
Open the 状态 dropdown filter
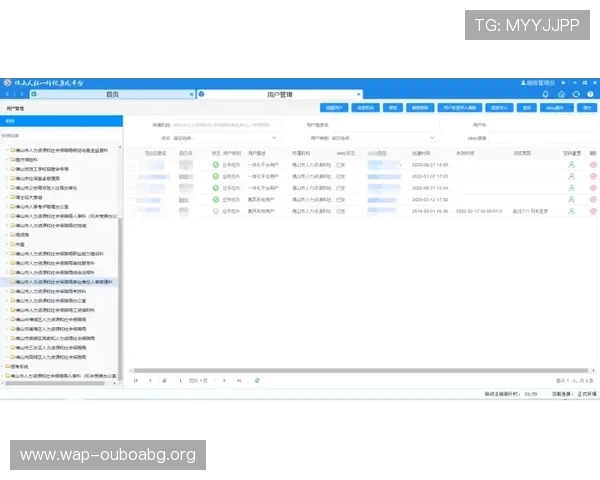[x=225, y=138]
